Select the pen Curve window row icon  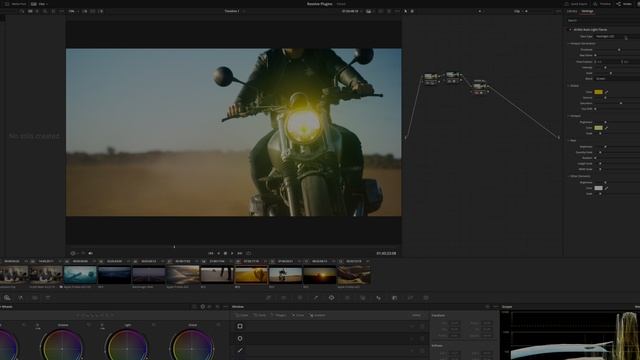[240, 350]
